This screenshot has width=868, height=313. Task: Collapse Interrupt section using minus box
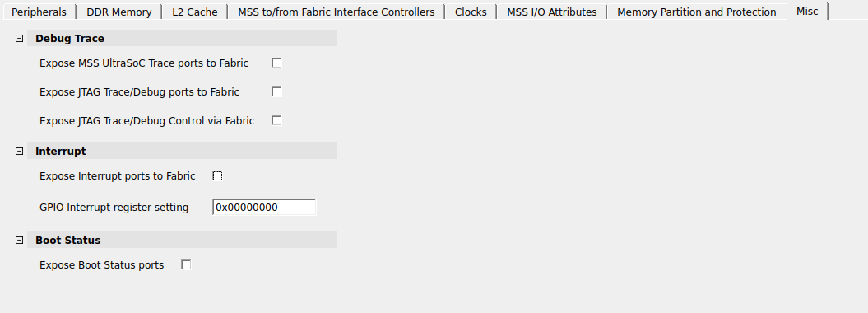pyautogui.click(x=20, y=152)
